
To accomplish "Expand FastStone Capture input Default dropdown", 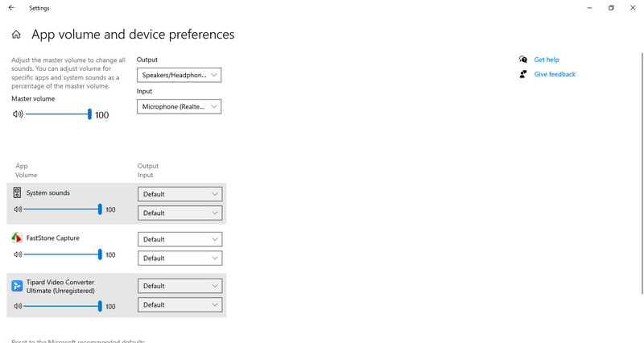I will [x=180, y=258].
